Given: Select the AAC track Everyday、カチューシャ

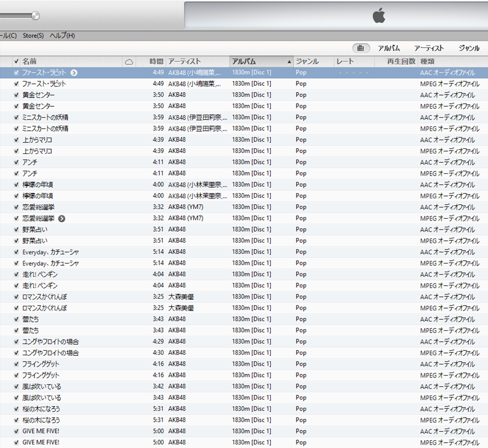Looking at the screenshot, I should coord(50,252).
